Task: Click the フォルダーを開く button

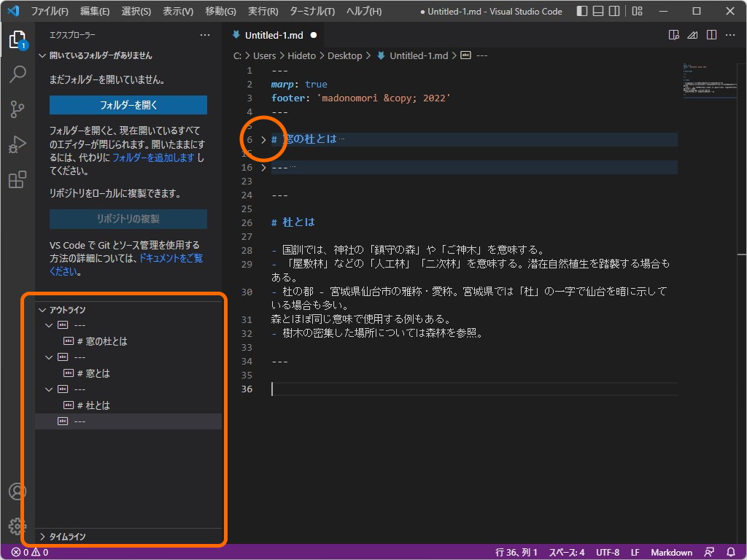Action: coord(128,105)
